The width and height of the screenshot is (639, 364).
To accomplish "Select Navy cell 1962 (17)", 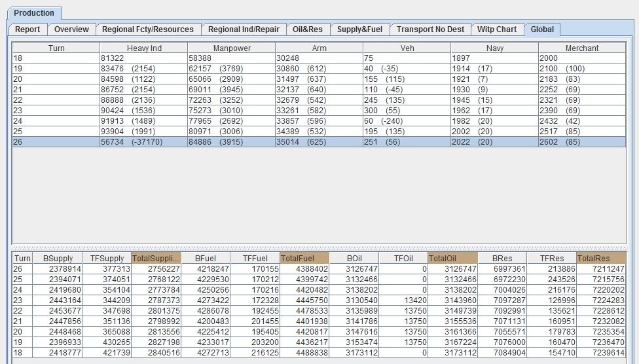I will pyautogui.click(x=494, y=111).
